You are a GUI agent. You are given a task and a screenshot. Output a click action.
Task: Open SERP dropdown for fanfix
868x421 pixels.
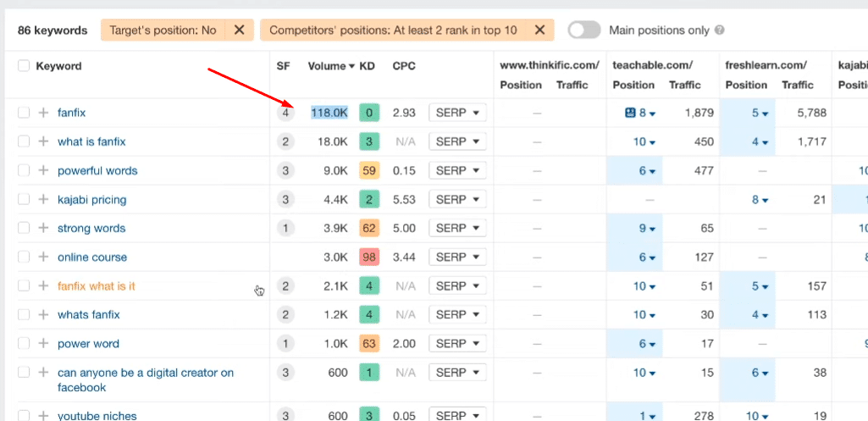point(457,113)
